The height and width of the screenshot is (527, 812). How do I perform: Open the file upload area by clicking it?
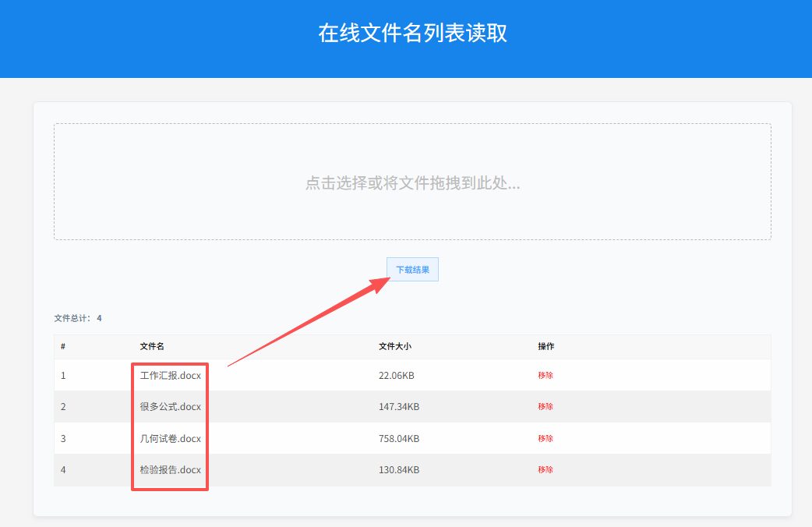[411, 181]
